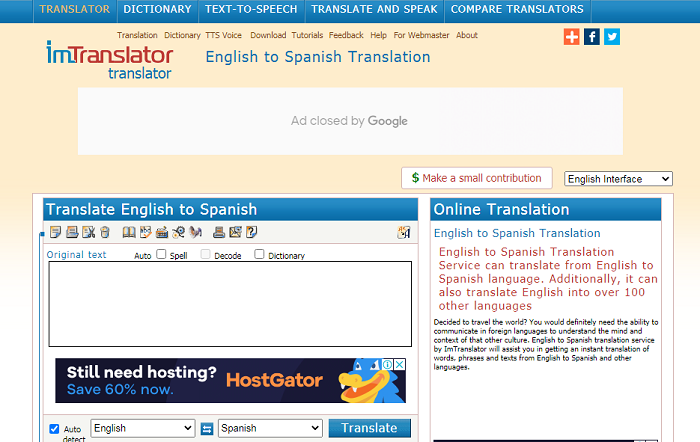The width and height of the screenshot is (700, 442).
Task: Click the font size icon at toolbar right
Action: 404,233
